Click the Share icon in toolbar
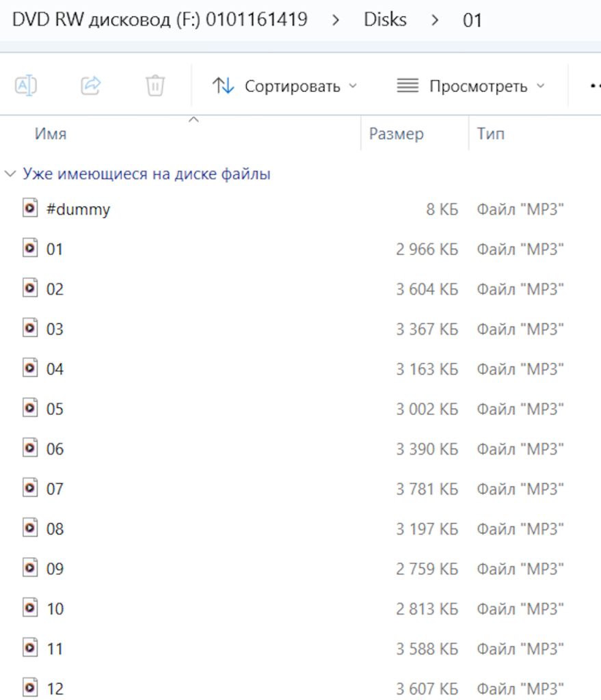This screenshot has height=700, width=601. (91, 85)
